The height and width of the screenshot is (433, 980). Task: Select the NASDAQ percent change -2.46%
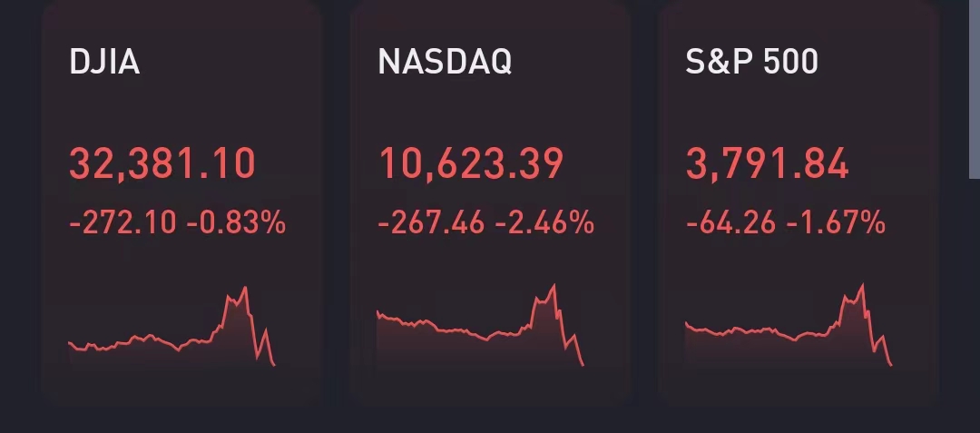(x=544, y=221)
